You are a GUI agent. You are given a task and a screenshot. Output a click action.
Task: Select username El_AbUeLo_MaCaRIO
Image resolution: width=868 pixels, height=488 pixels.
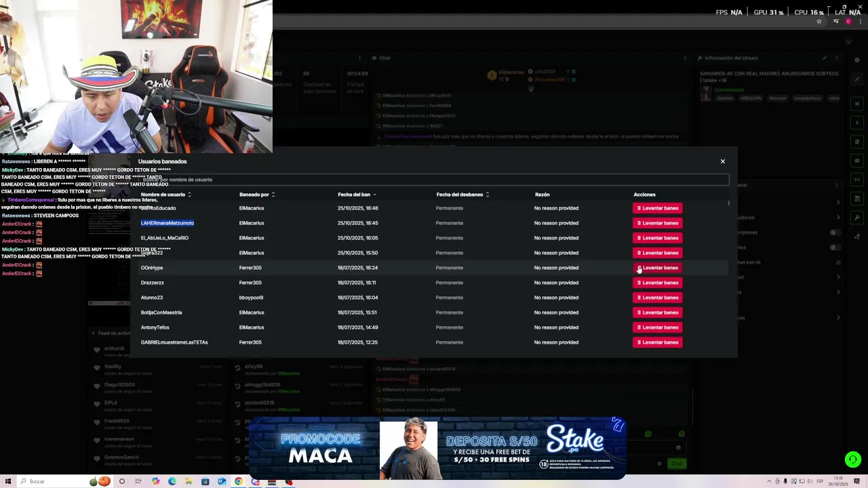165,238
